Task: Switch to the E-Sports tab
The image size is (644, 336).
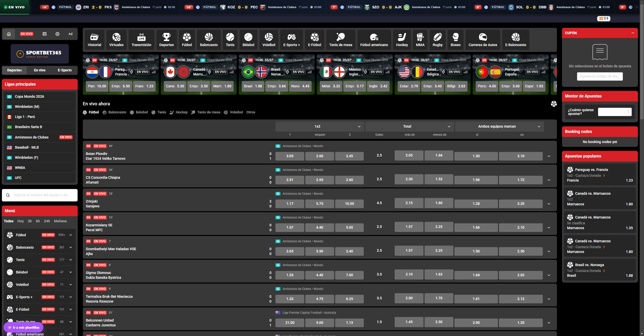Action: [x=65, y=70]
